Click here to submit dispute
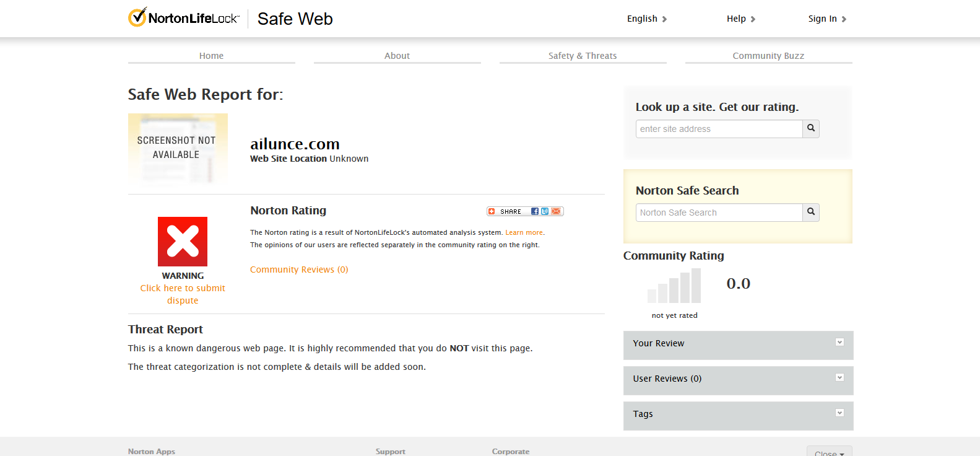Screen dimensions: 980x456 (x=183, y=294)
